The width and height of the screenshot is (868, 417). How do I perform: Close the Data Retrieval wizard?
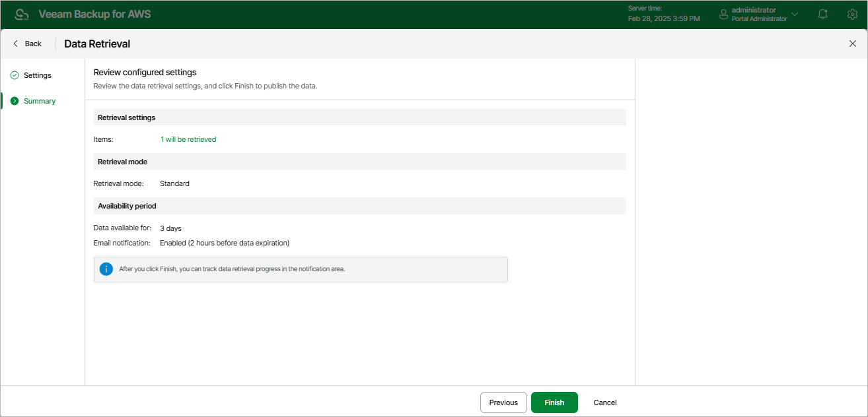tap(852, 44)
